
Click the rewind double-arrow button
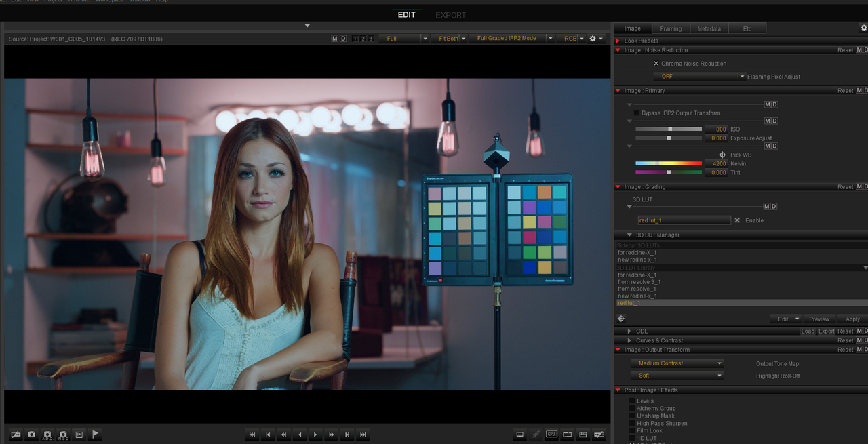284,435
